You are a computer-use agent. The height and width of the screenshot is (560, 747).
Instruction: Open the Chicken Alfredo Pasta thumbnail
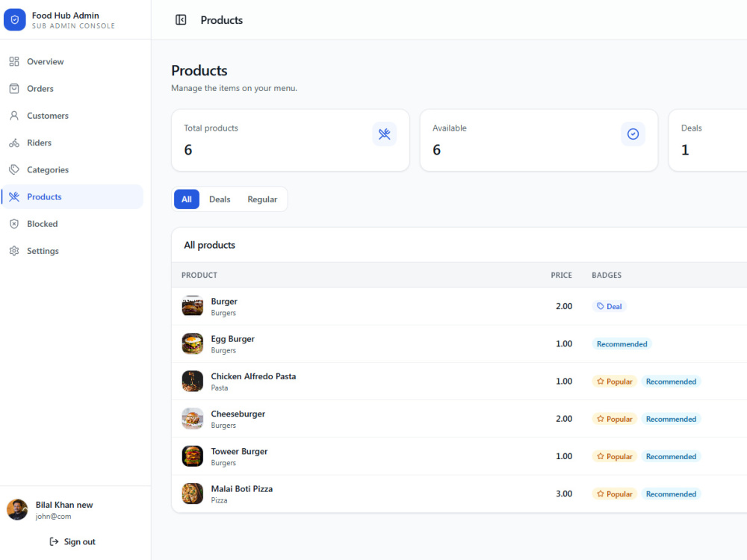pyautogui.click(x=193, y=381)
